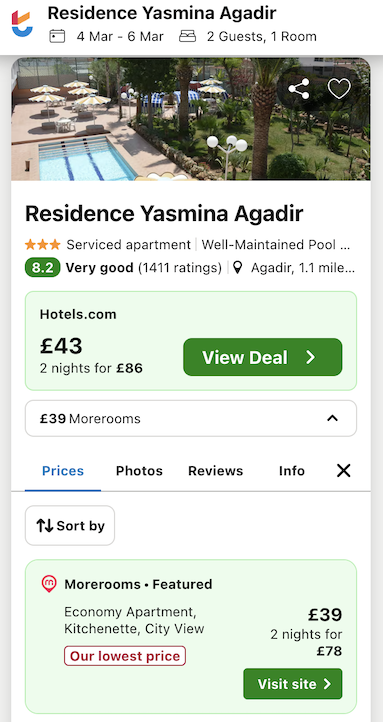Open the hotel pool photo
The height and width of the screenshot is (722, 383).
coord(191,119)
